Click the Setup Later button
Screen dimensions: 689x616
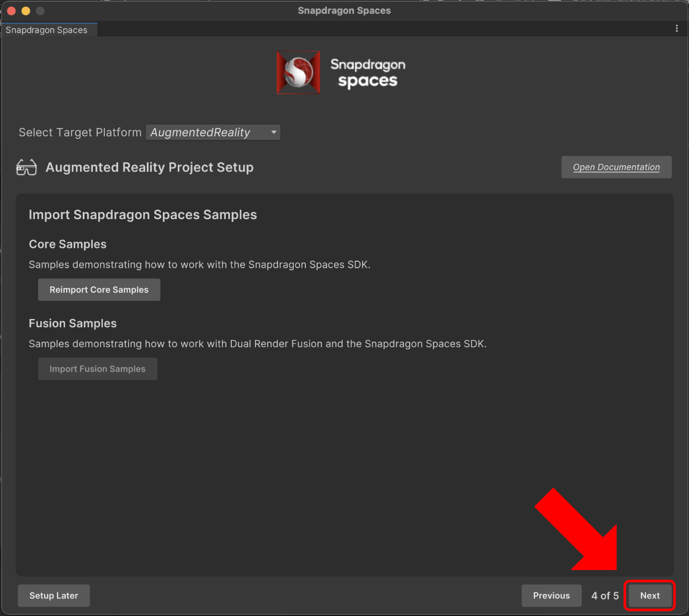(x=54, y=596)
